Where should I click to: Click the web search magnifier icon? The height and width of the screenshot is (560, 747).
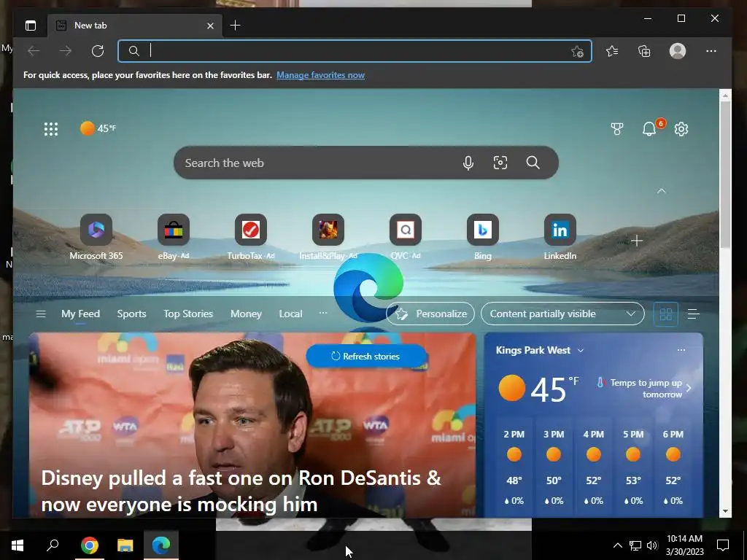[533, 163]
